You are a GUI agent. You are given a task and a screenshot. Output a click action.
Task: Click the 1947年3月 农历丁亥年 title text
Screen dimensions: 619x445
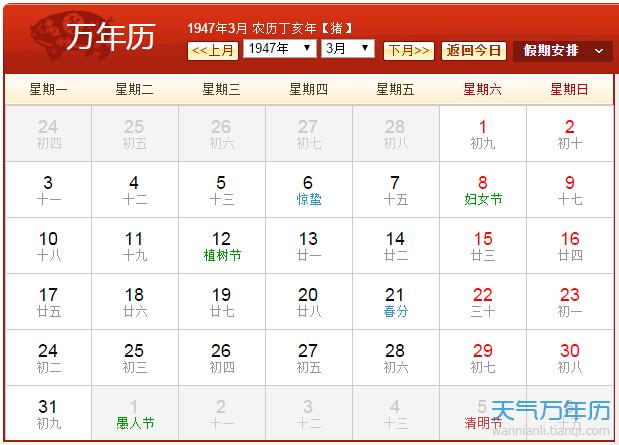[x=270, y=28]
